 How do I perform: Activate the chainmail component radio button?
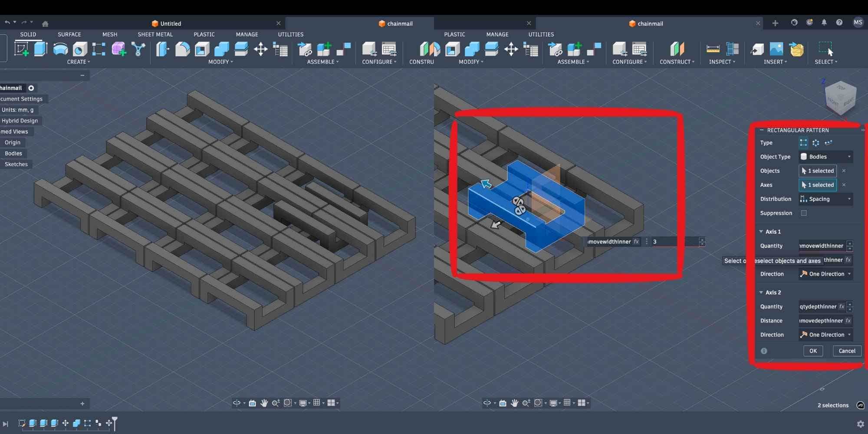click(x=31, y=88)
